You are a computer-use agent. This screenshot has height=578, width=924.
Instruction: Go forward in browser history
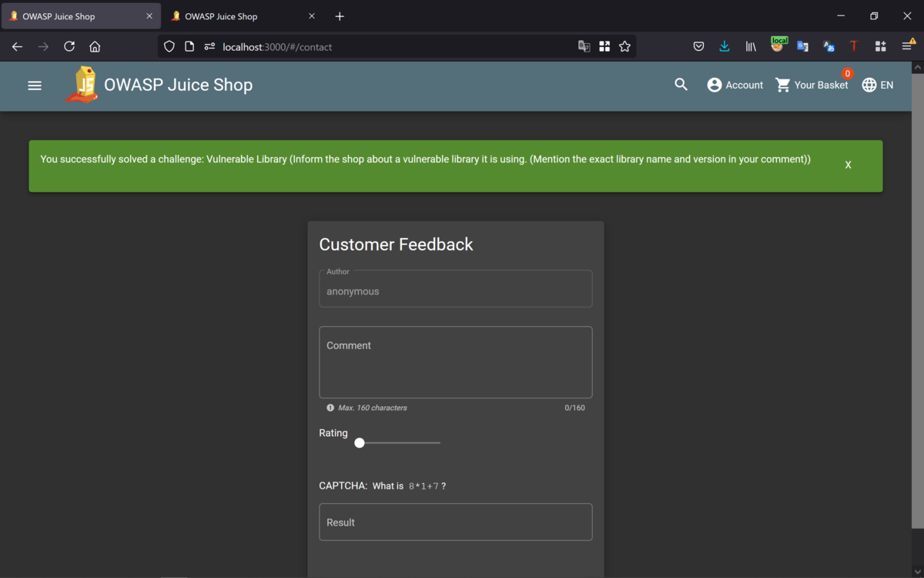43,46
